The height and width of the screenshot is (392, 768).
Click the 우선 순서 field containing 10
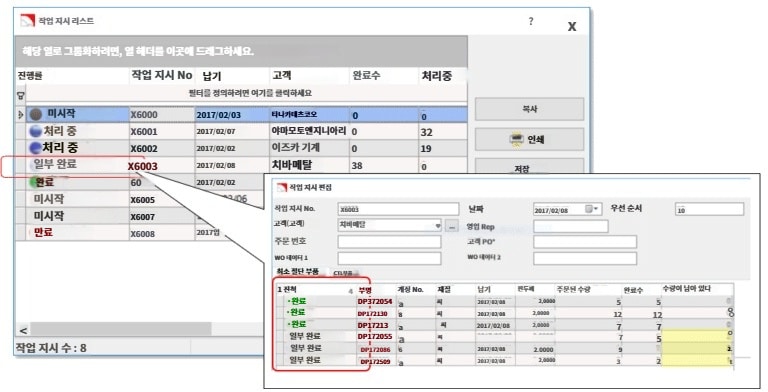(709, 209)
